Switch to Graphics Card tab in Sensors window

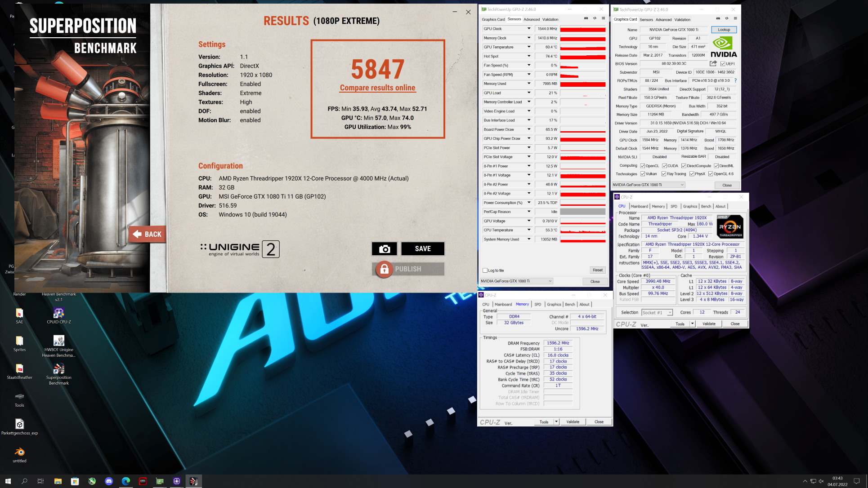click(x=493, y=19)
